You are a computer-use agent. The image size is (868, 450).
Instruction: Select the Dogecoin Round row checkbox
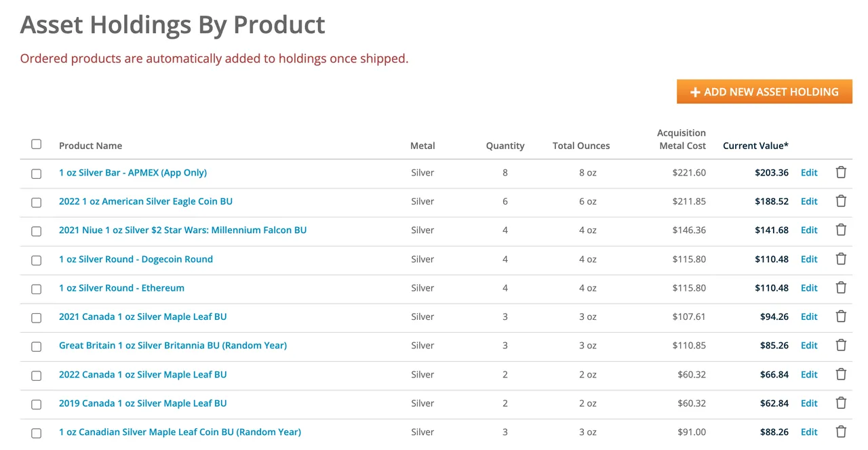tap(37, 260)
